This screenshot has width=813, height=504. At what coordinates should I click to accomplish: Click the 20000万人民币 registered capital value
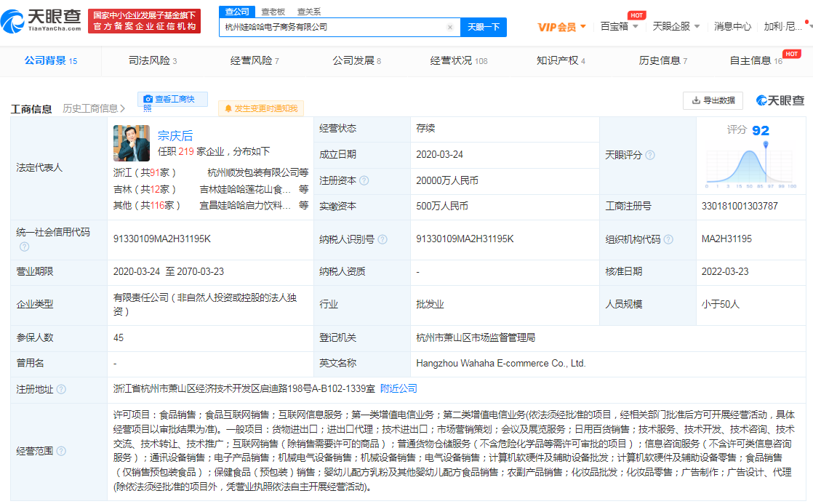pyautogui.click(x=447, y=180)
